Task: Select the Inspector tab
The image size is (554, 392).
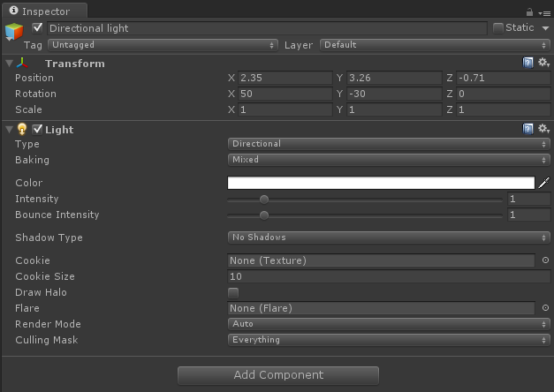Action: coord(44,11)
